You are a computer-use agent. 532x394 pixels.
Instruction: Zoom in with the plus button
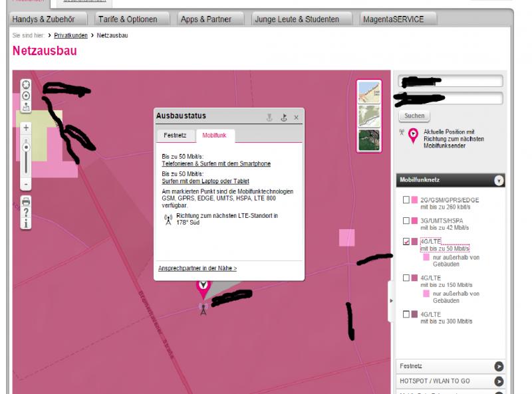26,128
